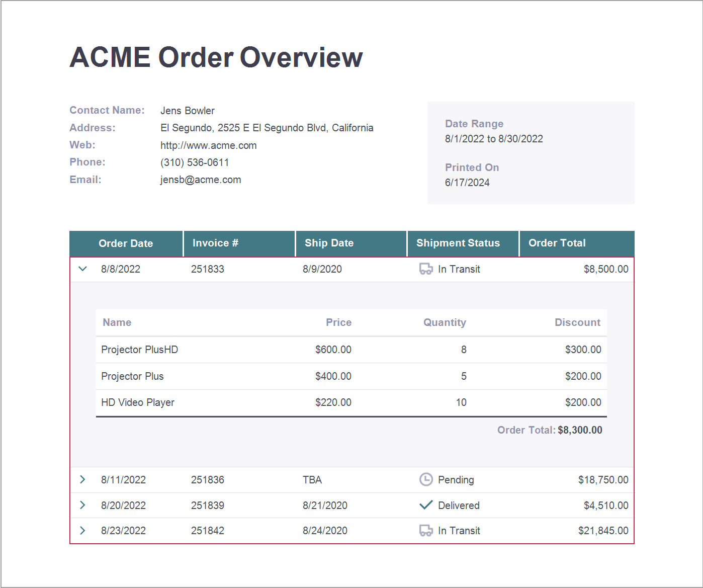Click the truck icon for invoice 251833
Image resolution: width=703 pixels, height=588 pixels.
(426, 269)
